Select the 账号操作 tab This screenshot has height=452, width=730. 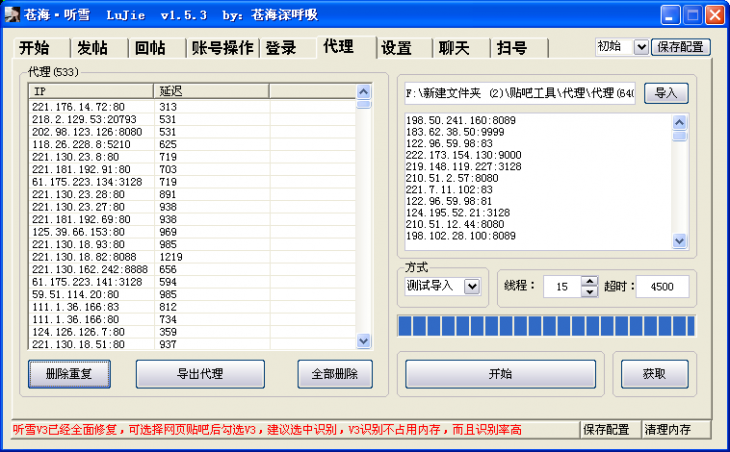click(x=222, y=49)
